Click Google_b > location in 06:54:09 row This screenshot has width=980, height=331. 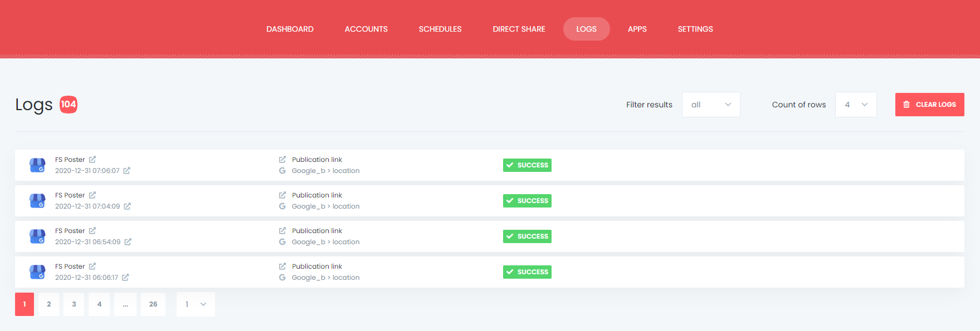[x=326, y=242]
